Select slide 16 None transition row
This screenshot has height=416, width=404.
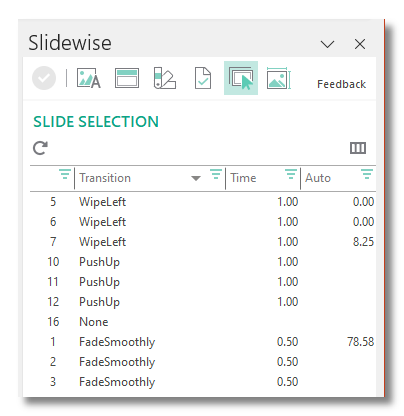[x=203, y=322]
